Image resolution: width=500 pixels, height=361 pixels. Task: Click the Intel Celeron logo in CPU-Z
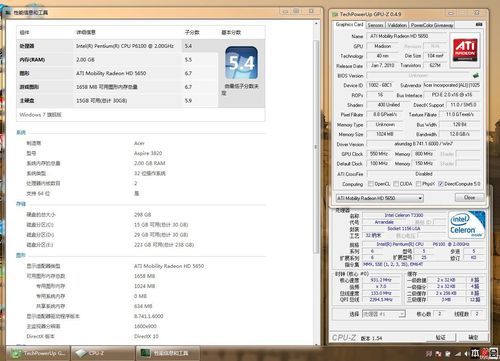(x=467, y=224)
